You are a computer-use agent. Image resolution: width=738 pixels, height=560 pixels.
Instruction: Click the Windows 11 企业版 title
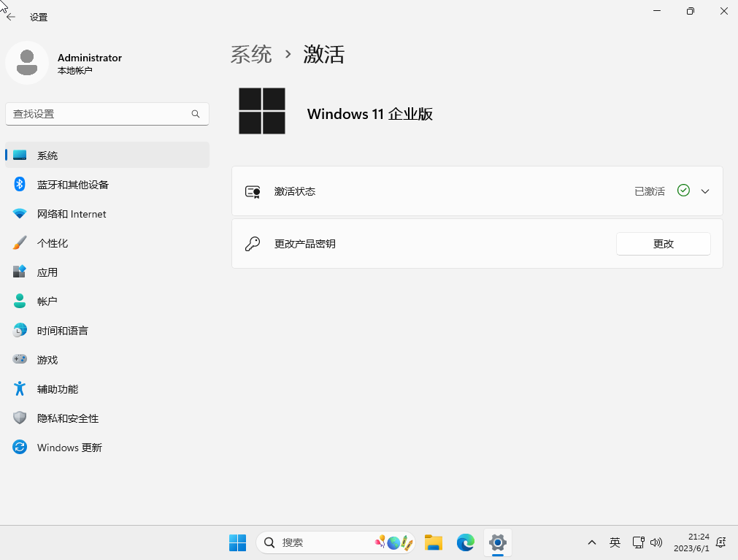coord(370,114)
